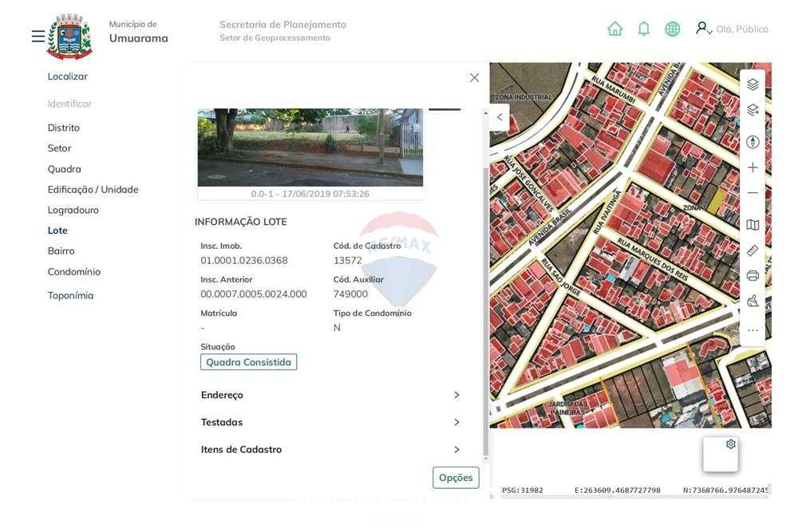The width and height of the screenshot is (798, 532).
Task: Zoom out on the map
Action: [x=752, y=193]
